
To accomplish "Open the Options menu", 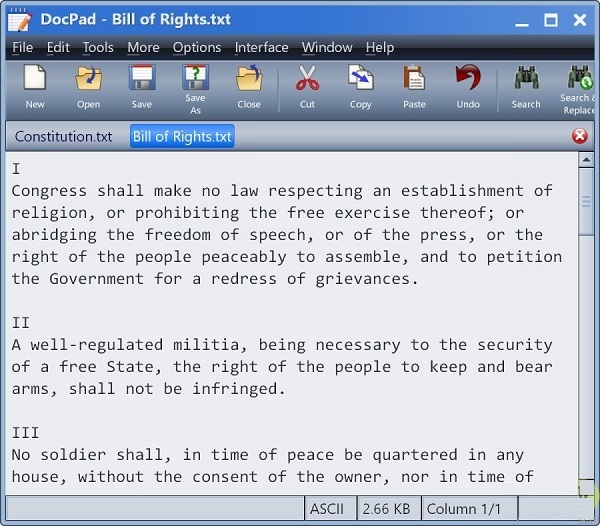I will coord(197,47).
